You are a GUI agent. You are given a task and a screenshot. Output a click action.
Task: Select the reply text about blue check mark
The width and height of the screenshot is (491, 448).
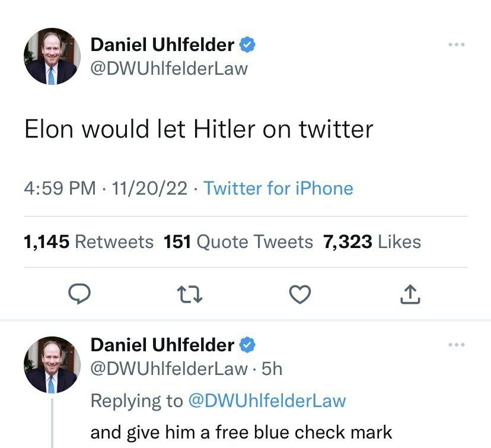click(241, 432)
